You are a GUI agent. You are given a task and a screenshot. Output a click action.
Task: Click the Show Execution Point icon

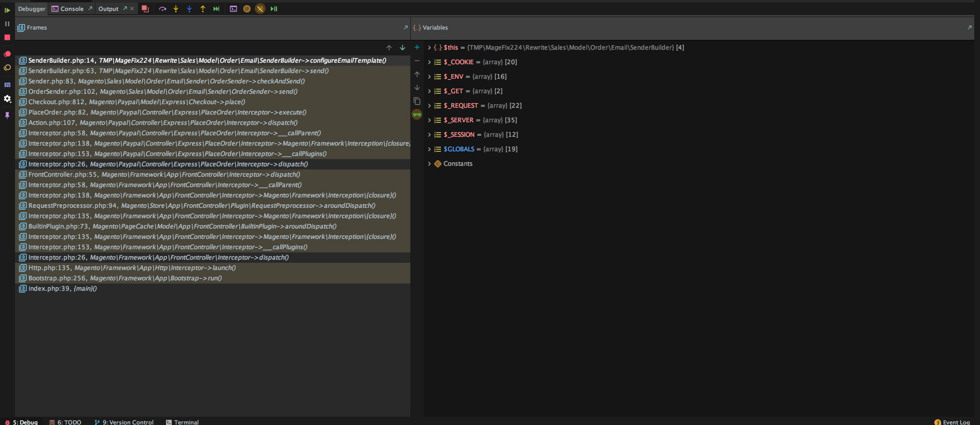pyautogui.click(x=145, y=9)
